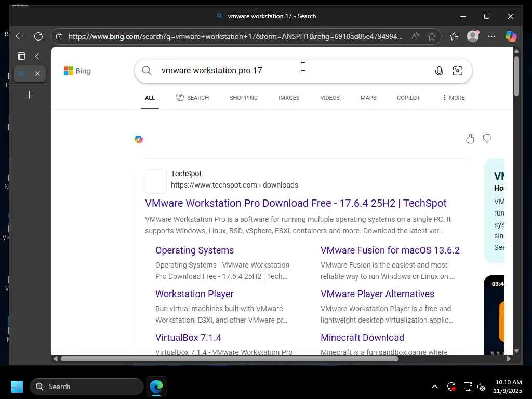Switch to the COPILOT tab
The image size is (532, 399).
coord(408,98)
